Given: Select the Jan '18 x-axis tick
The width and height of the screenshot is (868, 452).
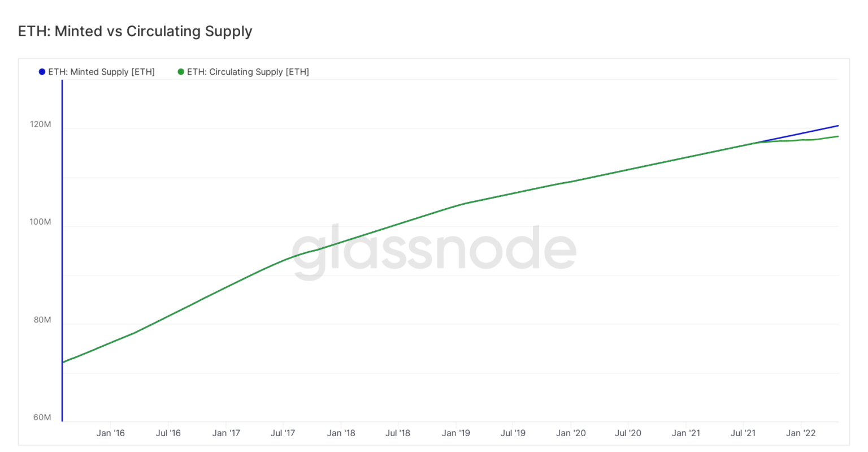Looking at the screenshot, I should [341, 433].
